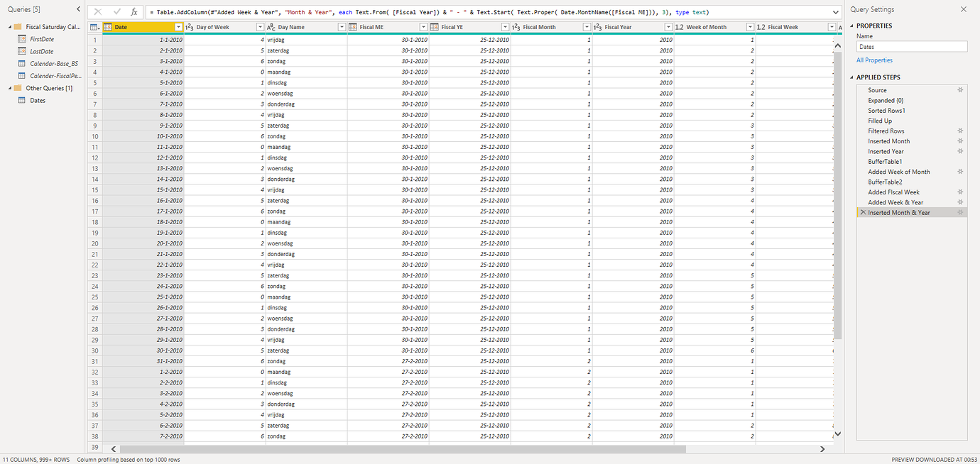Screen dimensions: 980x464
Task: Click the query Name field containing Dates
Action: click(x=912, y=47)
